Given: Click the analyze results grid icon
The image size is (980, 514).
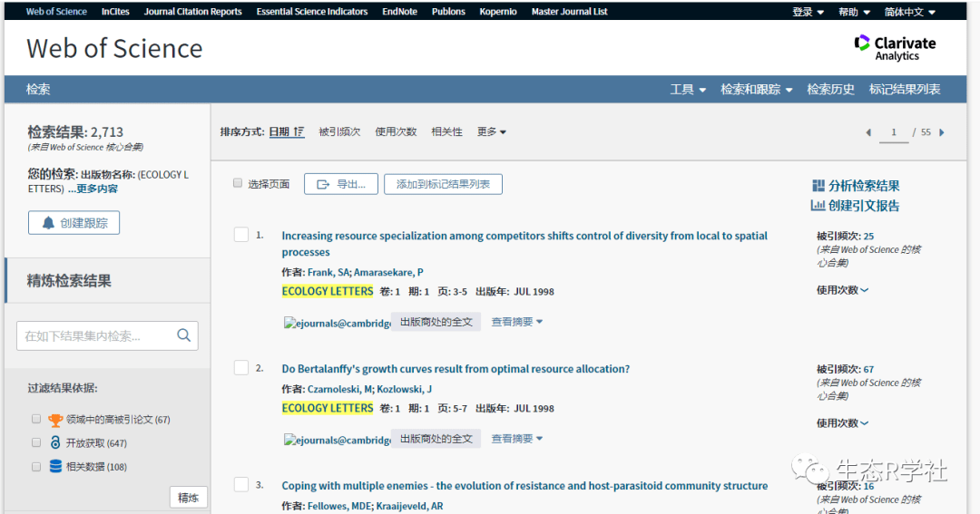Looking at the screenshot, I should pyautogui.click(x=818, y=185).
